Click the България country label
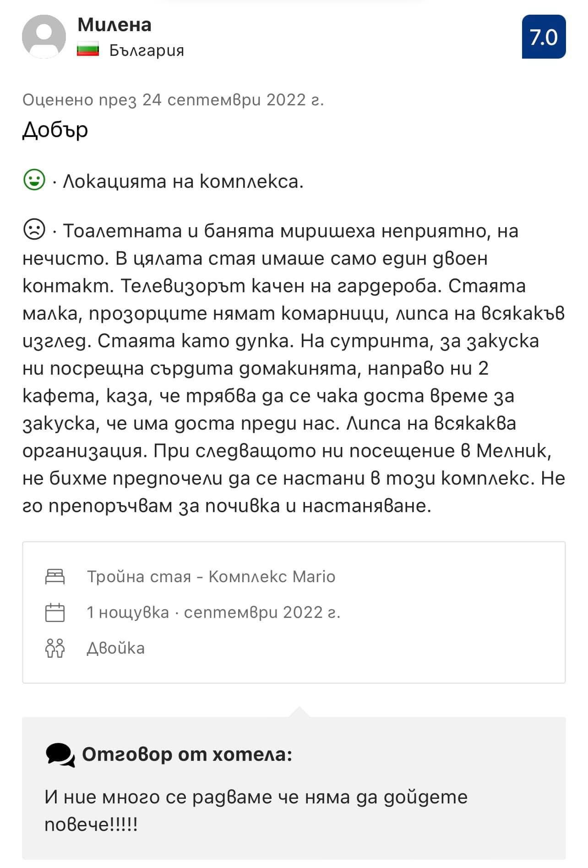Viewport: 588px width, 868px height. pyautogui.click(x=147, y=50)
